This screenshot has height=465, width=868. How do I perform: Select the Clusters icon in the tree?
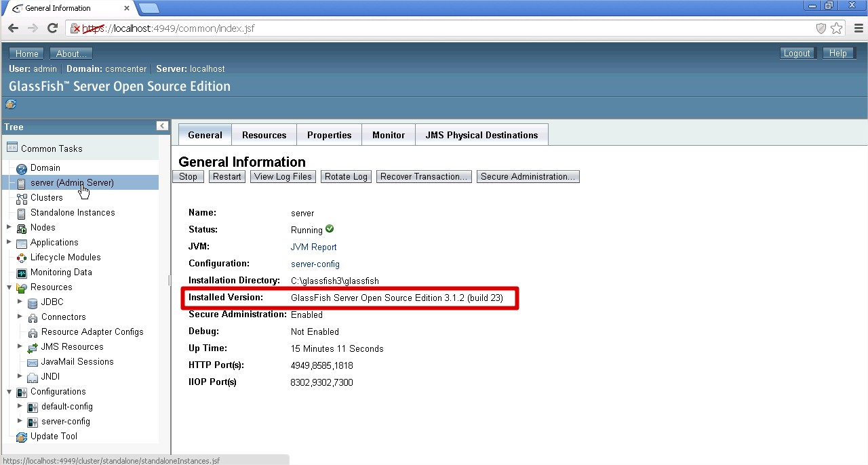(20, 197)
